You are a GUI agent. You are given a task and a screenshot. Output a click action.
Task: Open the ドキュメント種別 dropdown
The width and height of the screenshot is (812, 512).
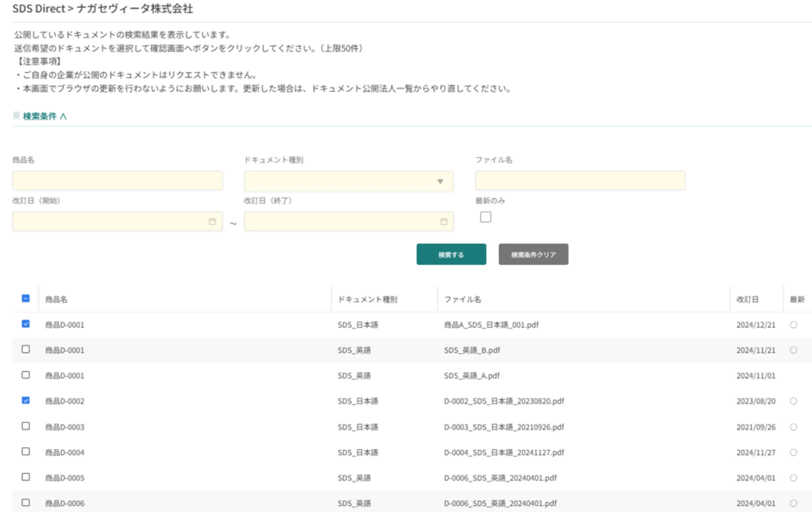click(x=349, y=181)
